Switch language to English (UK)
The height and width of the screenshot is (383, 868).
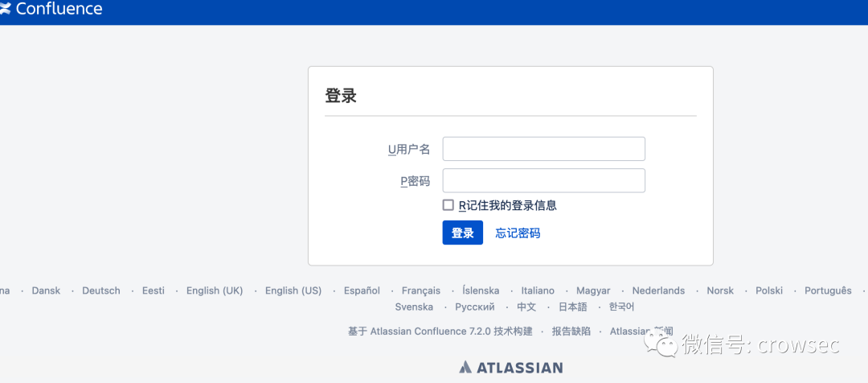(215, 290)
